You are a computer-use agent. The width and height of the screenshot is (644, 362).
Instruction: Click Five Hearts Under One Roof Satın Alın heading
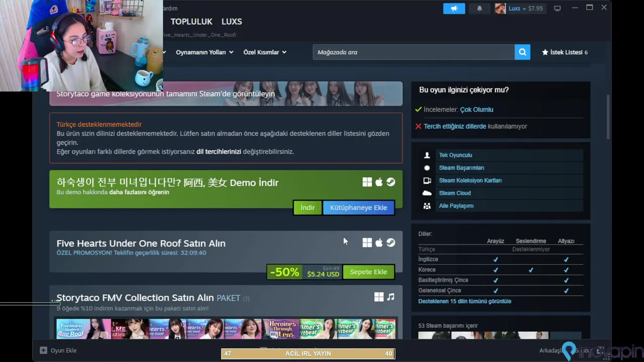141,243
